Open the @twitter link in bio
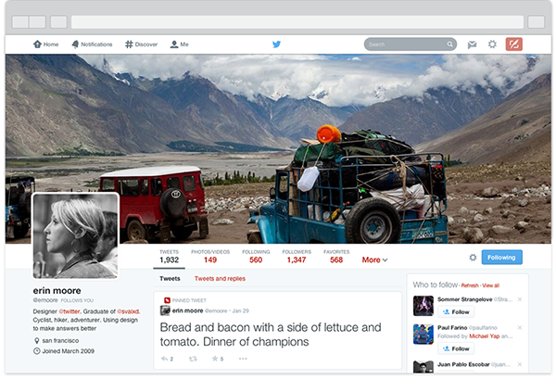The height and width of the screenshot is (392, 556). [69, 311]
